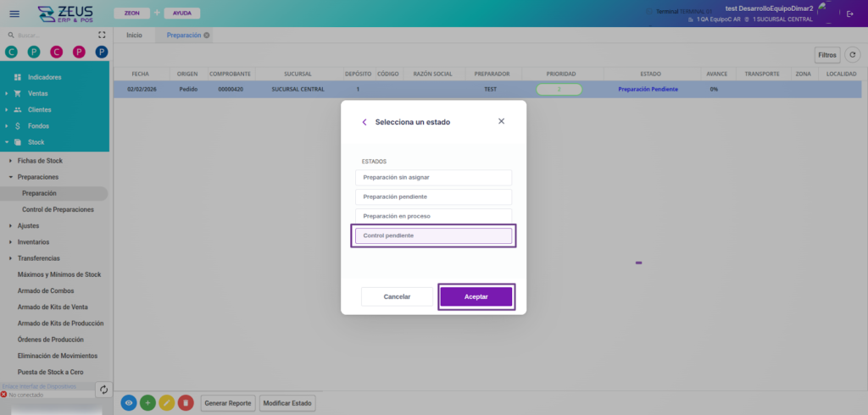
Task: Click the device interface sync icon
Action: tap(103, 390)
